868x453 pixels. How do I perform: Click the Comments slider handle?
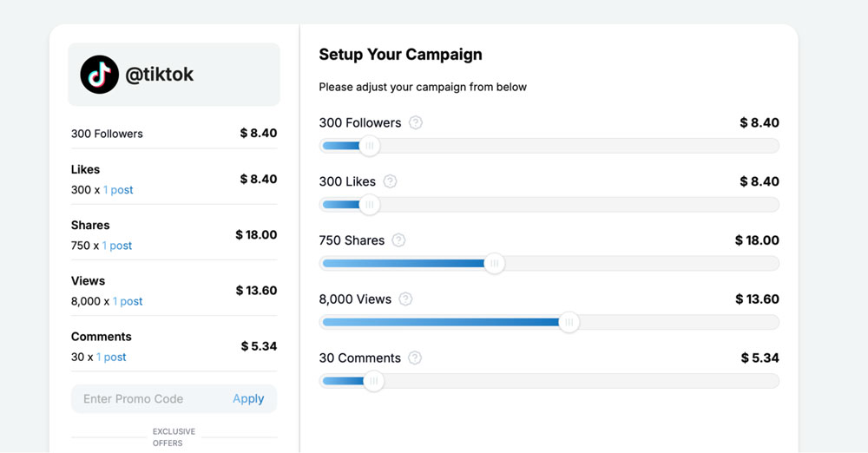point(373,382)
